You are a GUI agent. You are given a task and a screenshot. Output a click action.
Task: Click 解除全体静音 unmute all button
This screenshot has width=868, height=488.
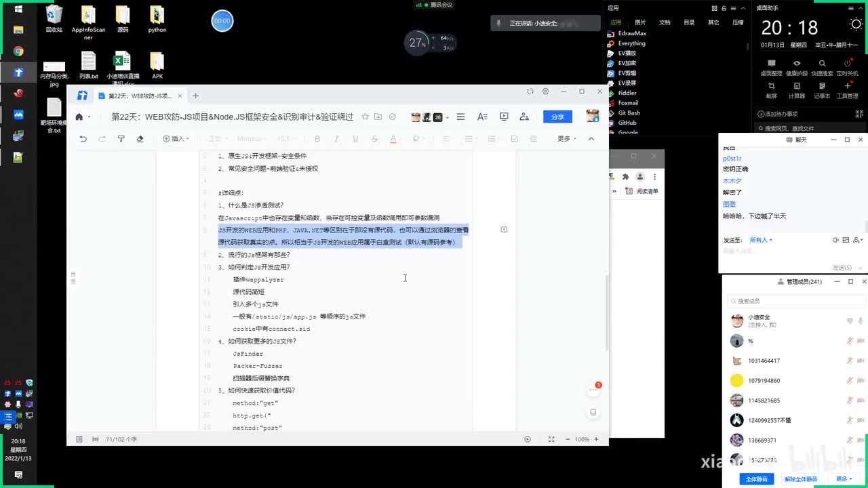click(801, 479)
